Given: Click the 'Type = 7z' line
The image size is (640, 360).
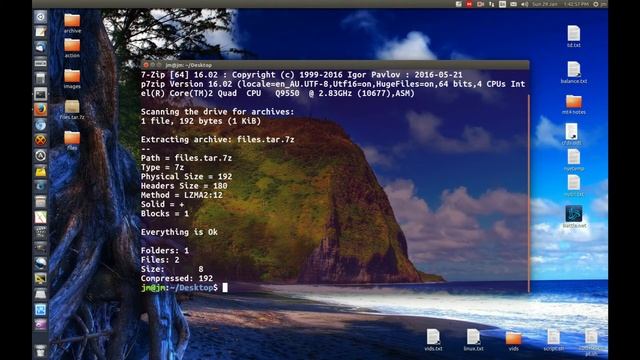Looking at the screenshot, I should pos(162,167).
